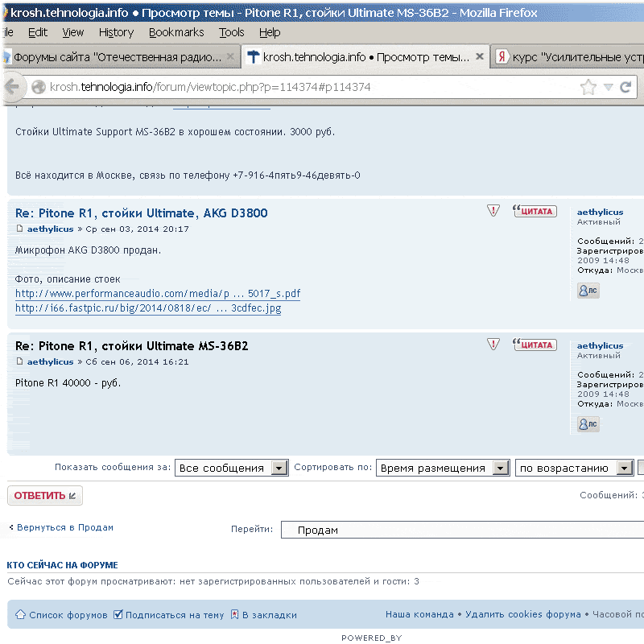Click the Yandex favicon on the курс tab
The image size is (644, 644).
tap(502, 56)
